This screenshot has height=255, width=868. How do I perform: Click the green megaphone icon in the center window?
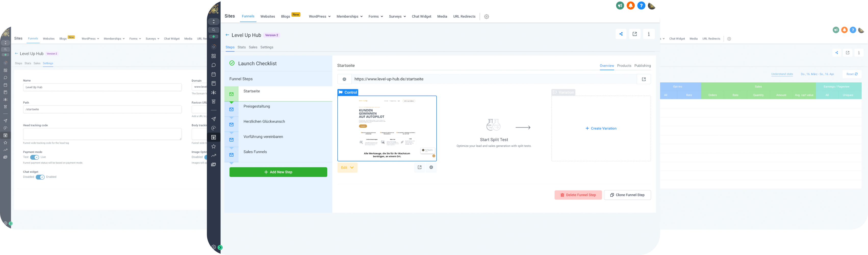tap(620, 5)
